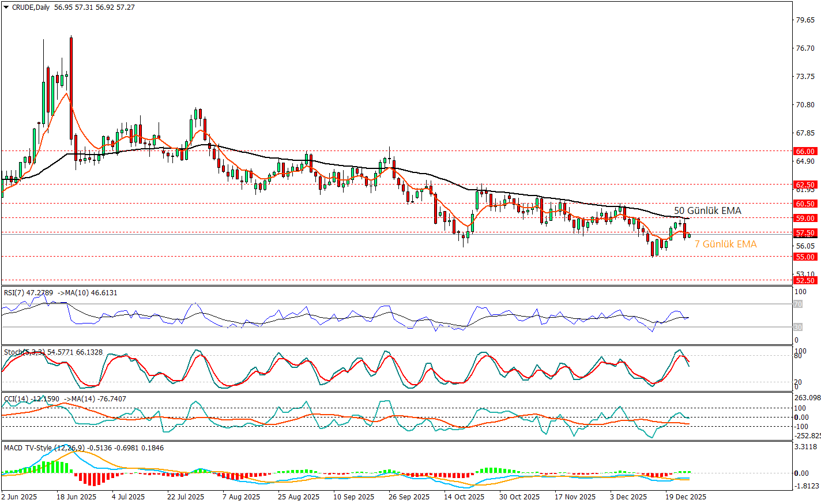Select the orange 7 Günlük EMA label
Screen dimensions: 821x504
pyautogui.click(x=725, y=245)
